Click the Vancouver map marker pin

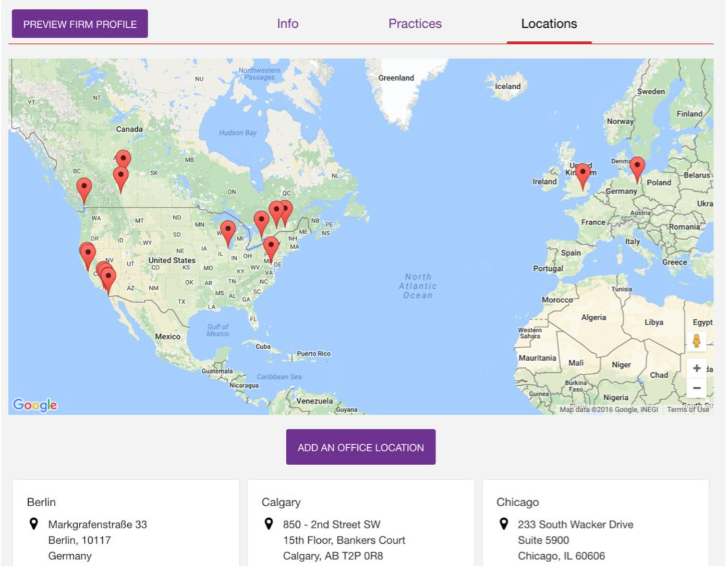click(84, 186)
